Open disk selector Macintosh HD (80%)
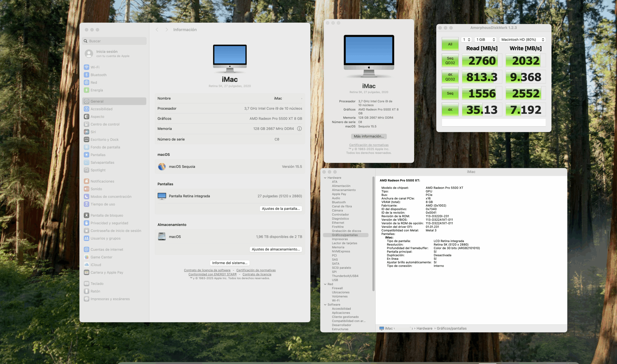Viewport: 617px width, 364px height. [x=522, y=40]
